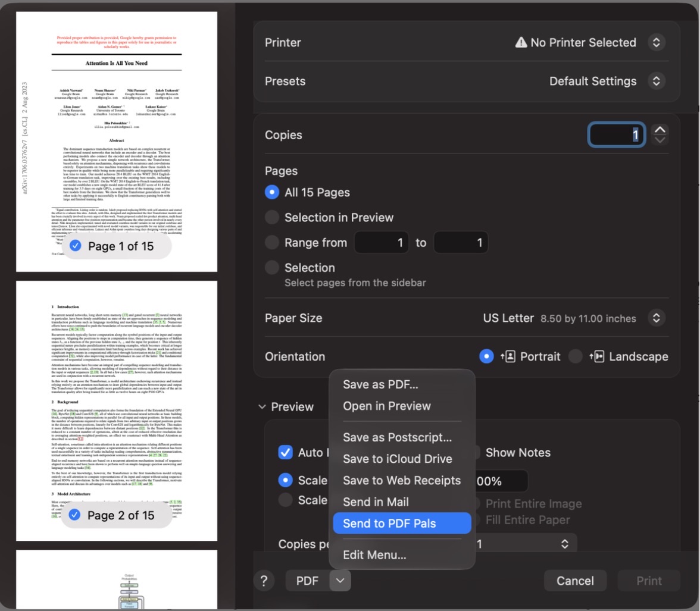Open the Presets popup showing Default Settings
700x611 pixels.
click(656, 82)
